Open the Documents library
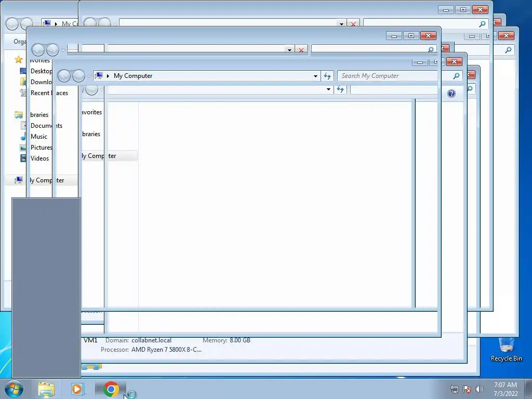This screenshot has width=532, height=399. coord(46,126)
